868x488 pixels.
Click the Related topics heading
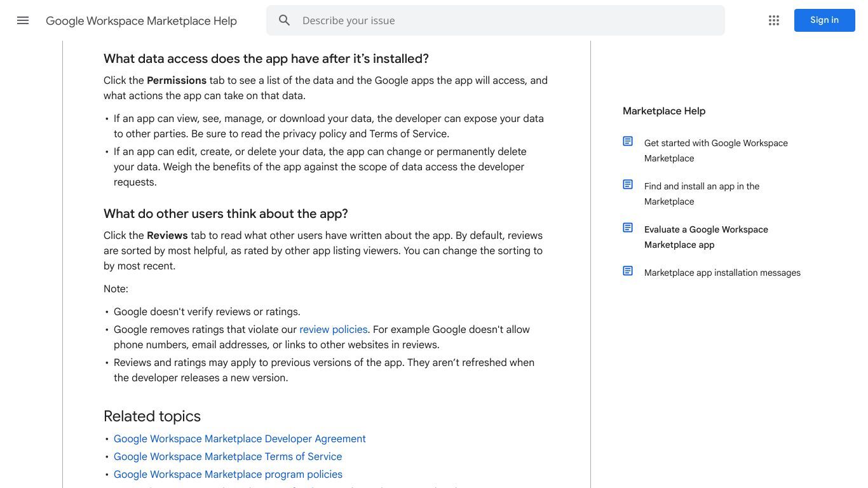152,416
